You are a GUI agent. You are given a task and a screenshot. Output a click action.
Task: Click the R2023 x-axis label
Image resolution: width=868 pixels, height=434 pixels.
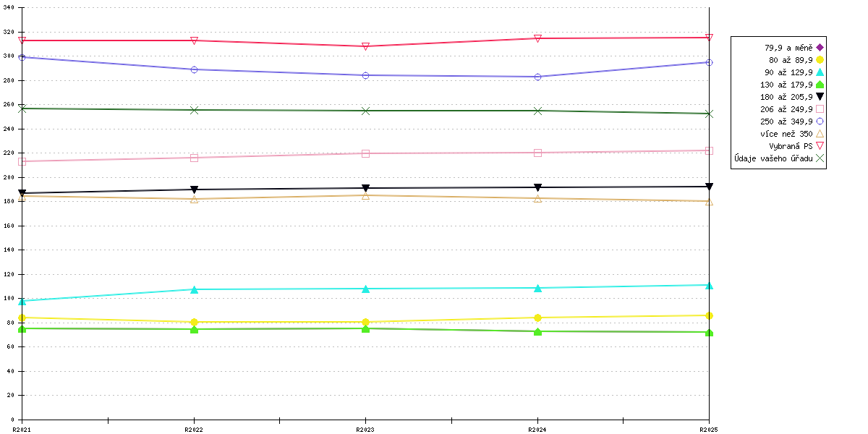pyautogui.click(x=365, y=429)
